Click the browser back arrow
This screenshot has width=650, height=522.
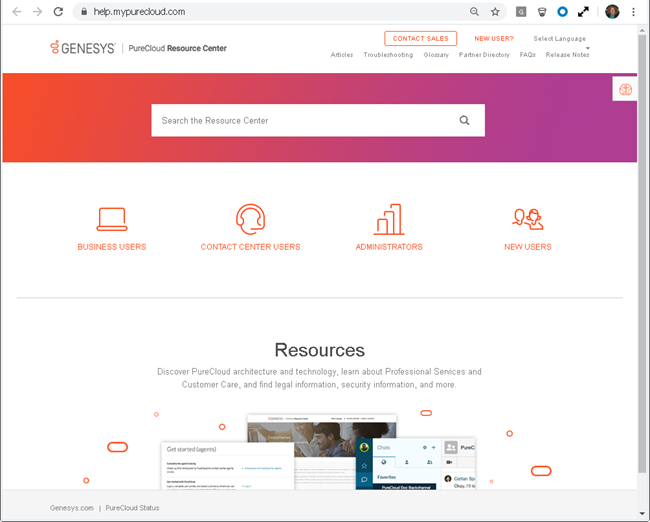17,12
